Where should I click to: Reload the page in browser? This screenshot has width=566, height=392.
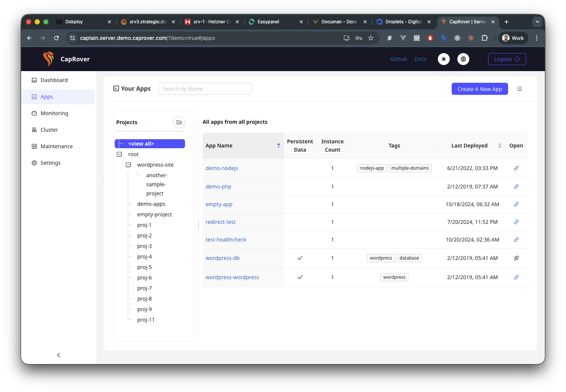(56, 38)
